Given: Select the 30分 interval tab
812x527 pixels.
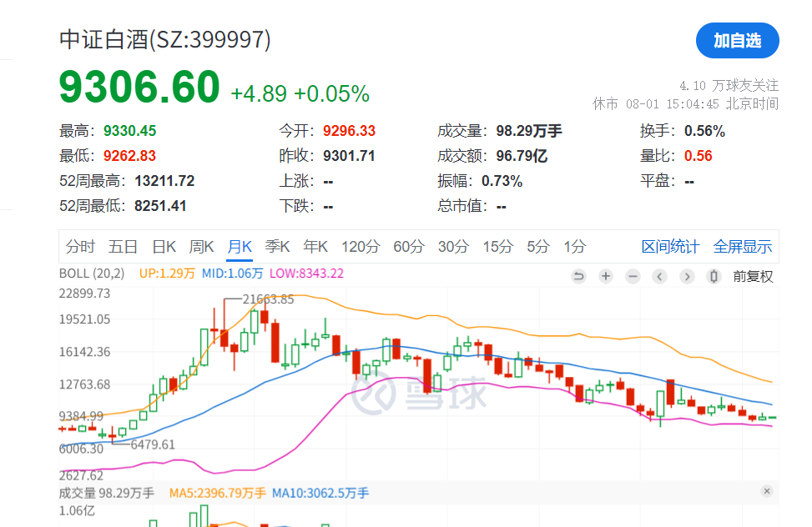Looking at the screenshot, I should pyautogui.click(x=453, y=247).
